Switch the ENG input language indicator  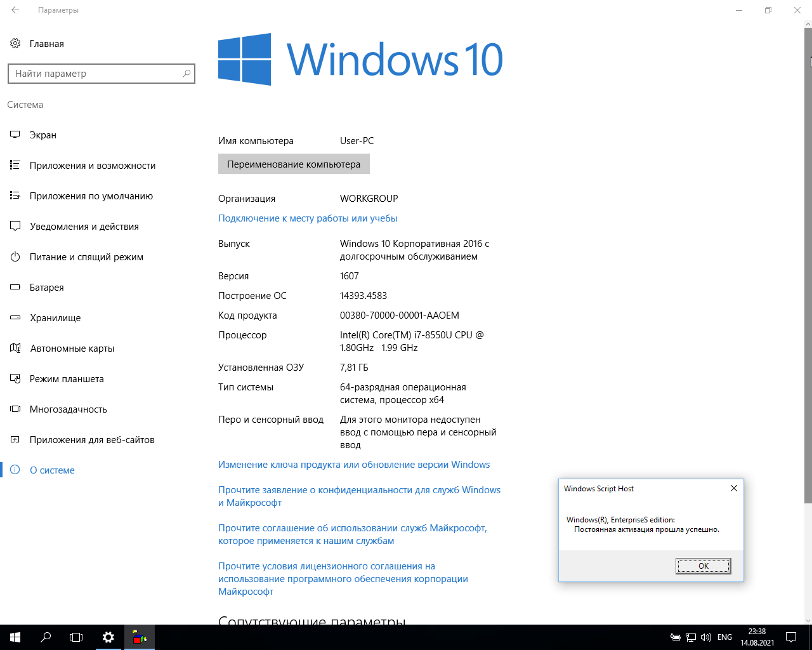724,637
